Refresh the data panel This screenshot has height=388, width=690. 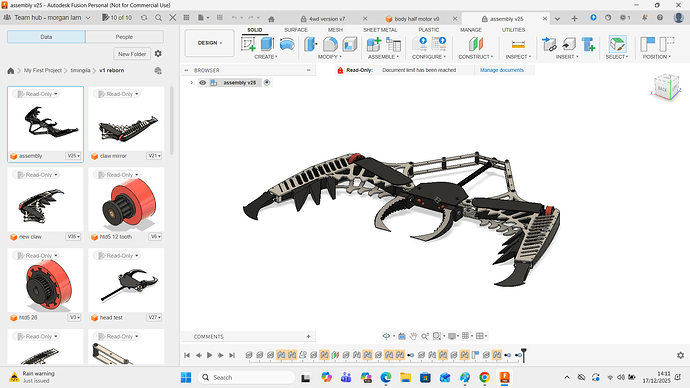pyautogui.click(x=144, y=18)
